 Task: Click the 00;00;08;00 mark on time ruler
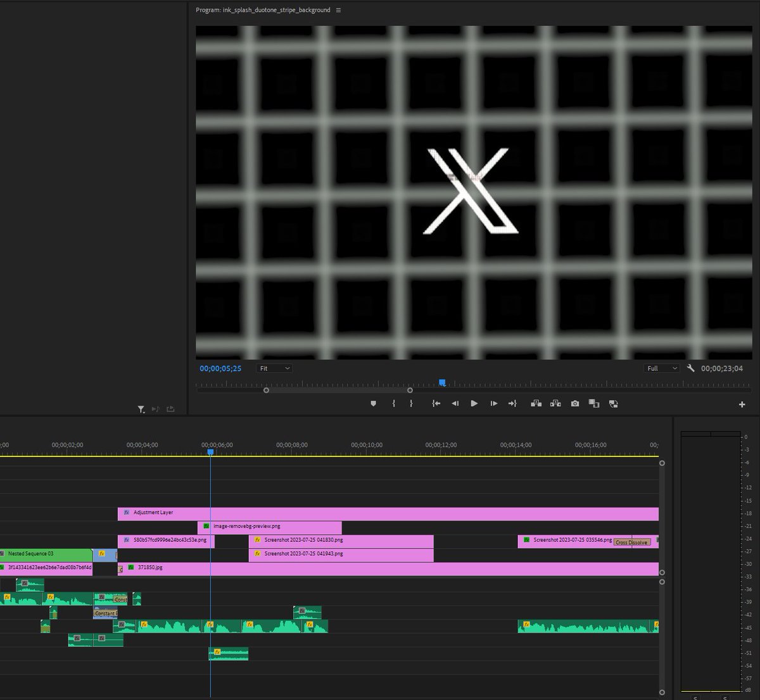292,445
